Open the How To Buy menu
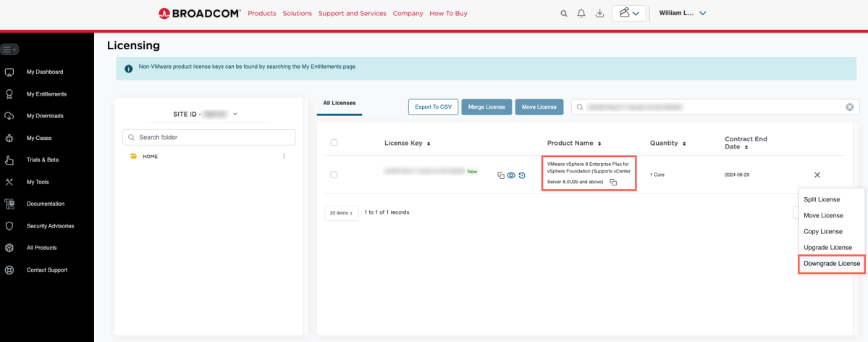868x342 pixels. coord(448,13)
